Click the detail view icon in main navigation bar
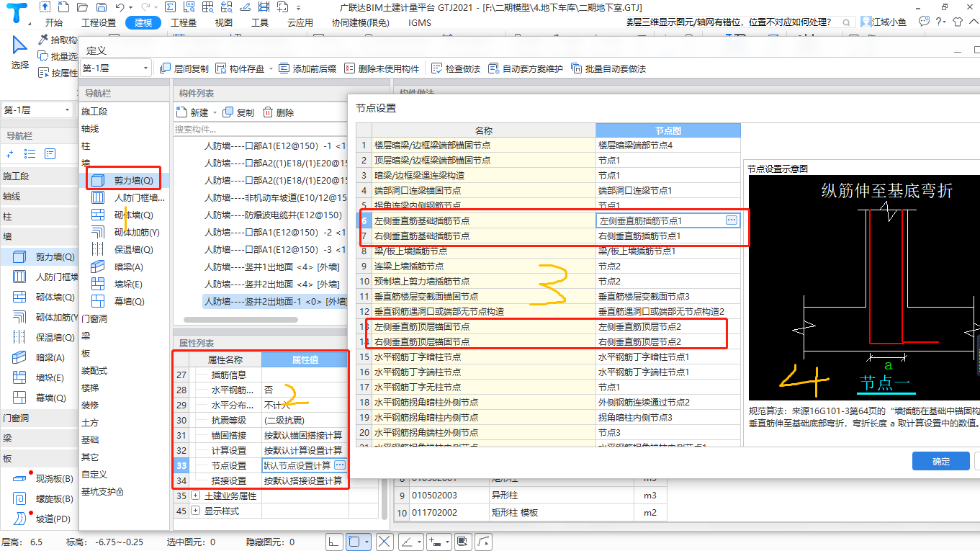Image resolution: width=980 pixels, height=551 pixels. [x=50, y=153]
